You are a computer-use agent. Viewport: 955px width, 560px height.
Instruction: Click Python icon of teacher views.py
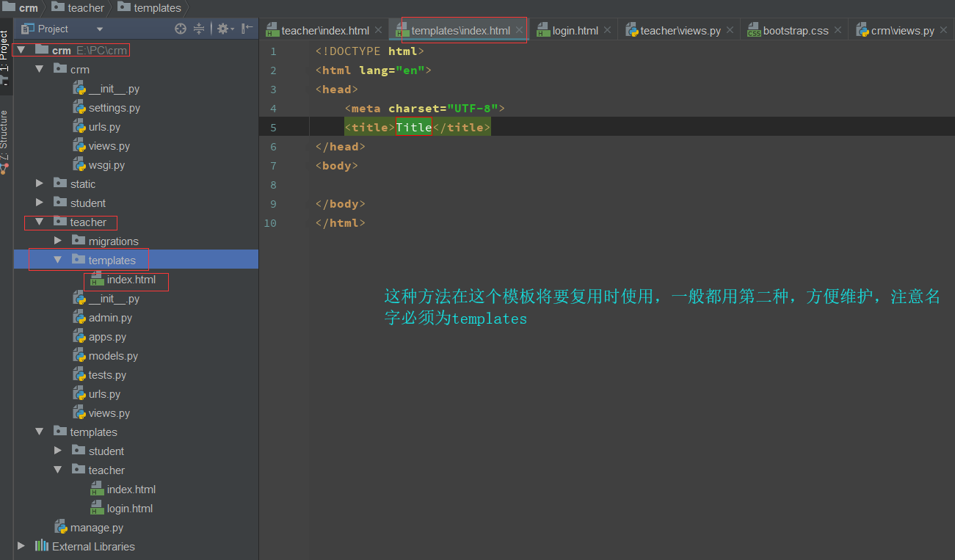[79, 412]
